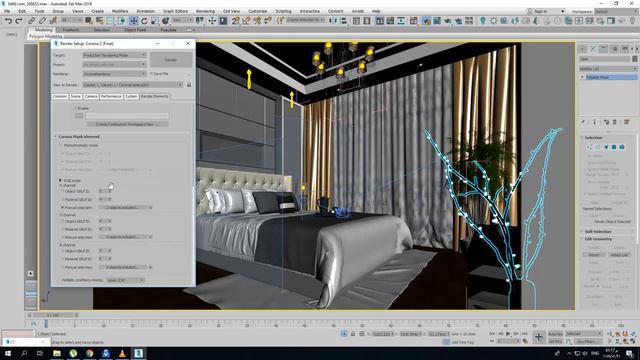
Task: Switch to the Camera tab in Render Setup
Action: (91, 96)
